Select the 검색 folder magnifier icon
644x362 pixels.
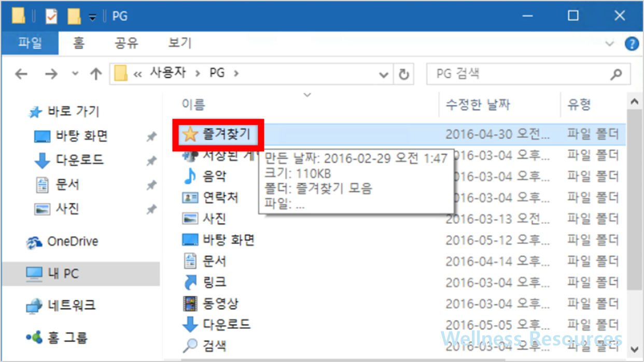click(x=190, y=345)
